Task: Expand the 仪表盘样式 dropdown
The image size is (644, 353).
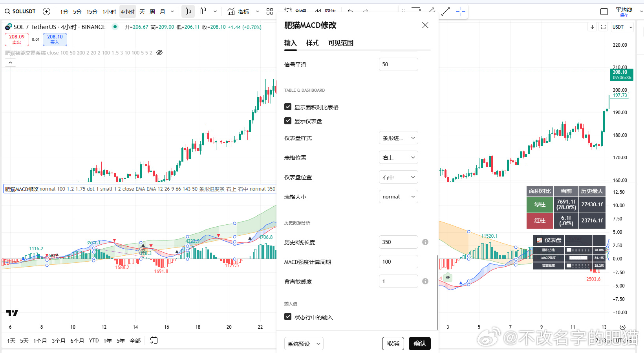Action: pyautogui.click(x=399, y=138)
